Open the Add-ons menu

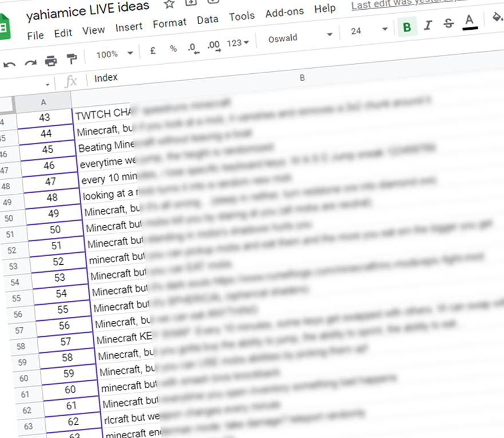tap(284, 13)
